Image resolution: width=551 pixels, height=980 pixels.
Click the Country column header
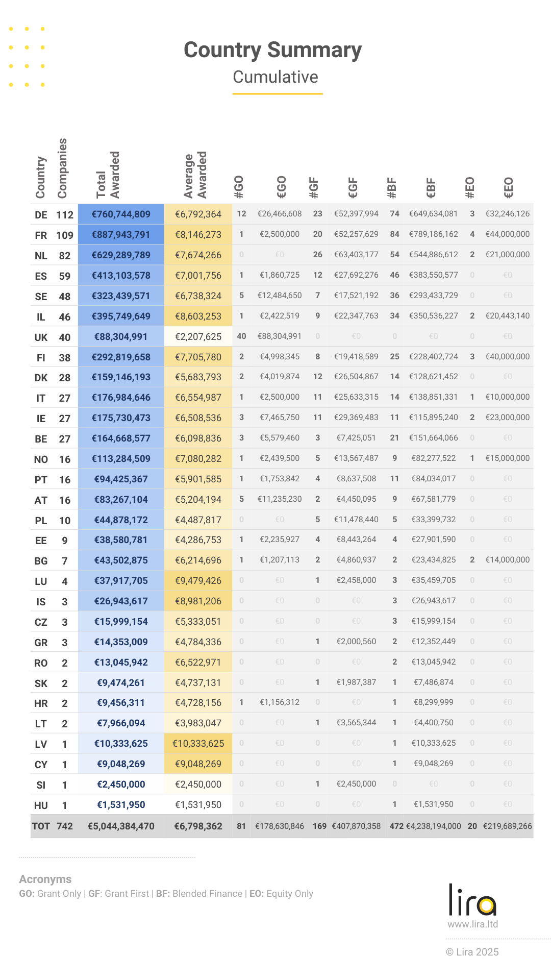pos(40,177)
